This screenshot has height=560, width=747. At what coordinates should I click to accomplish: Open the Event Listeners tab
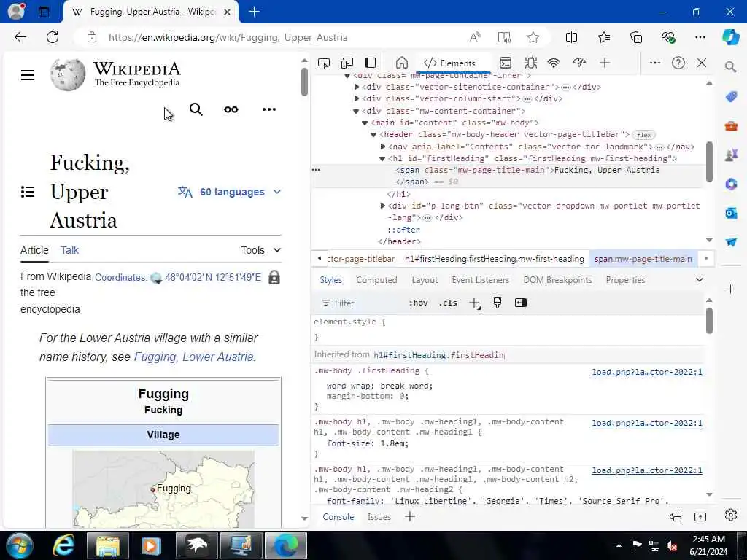pos(480,280)
